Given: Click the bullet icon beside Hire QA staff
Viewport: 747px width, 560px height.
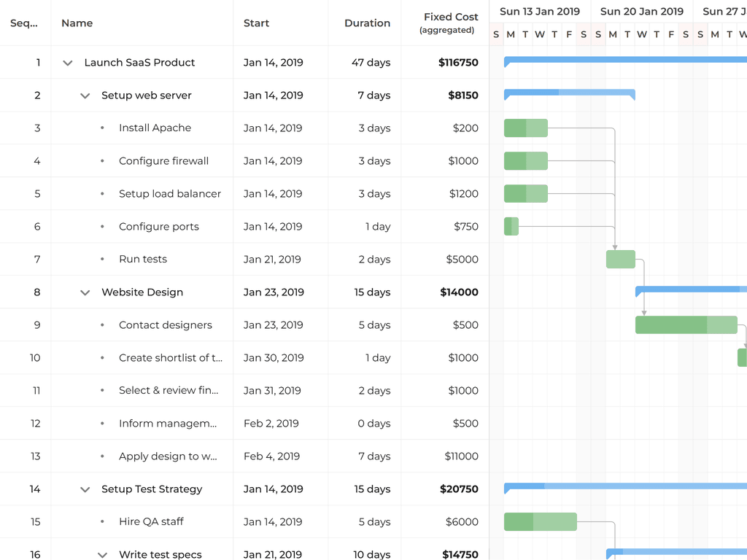Looking at the screenshot, I should pyautogui.click(x=101, y=521).
